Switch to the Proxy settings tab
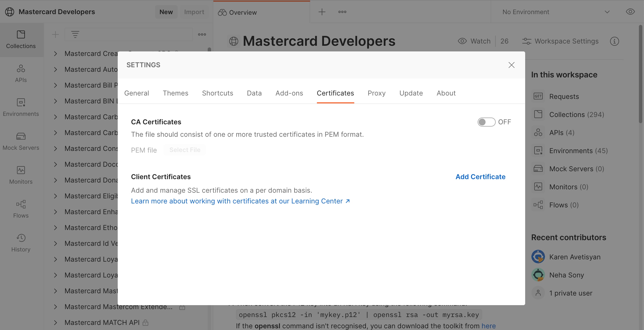Viewport: 644px width, 330px height. [377, 93]
